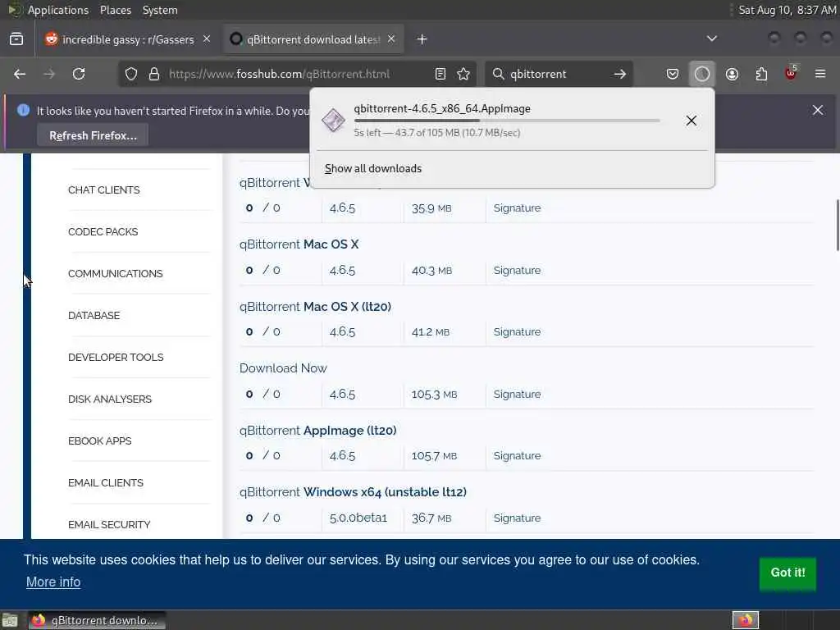Image resolution: width=840 pixels, height=630 pixels.
Task: Download qBittorrent AppImage (lt20)
Action: coord(317,430)
